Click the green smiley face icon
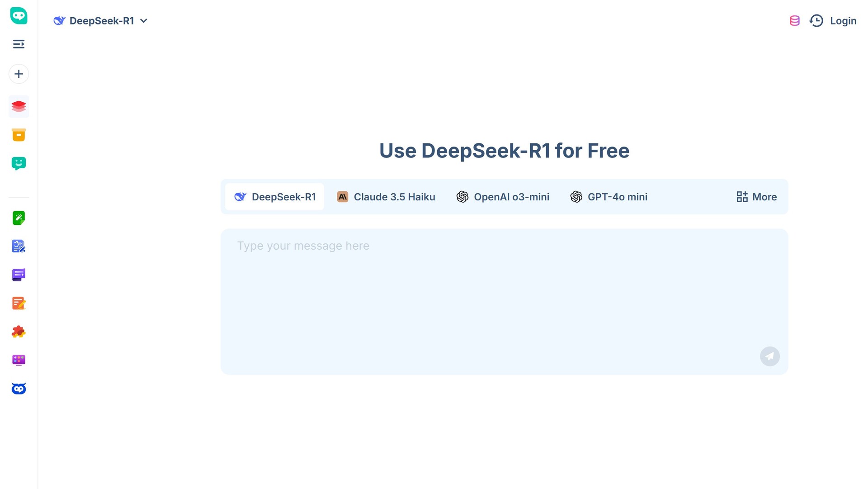Image resolution: width=868 pixels, height=489 pixels. click(19, 163)
